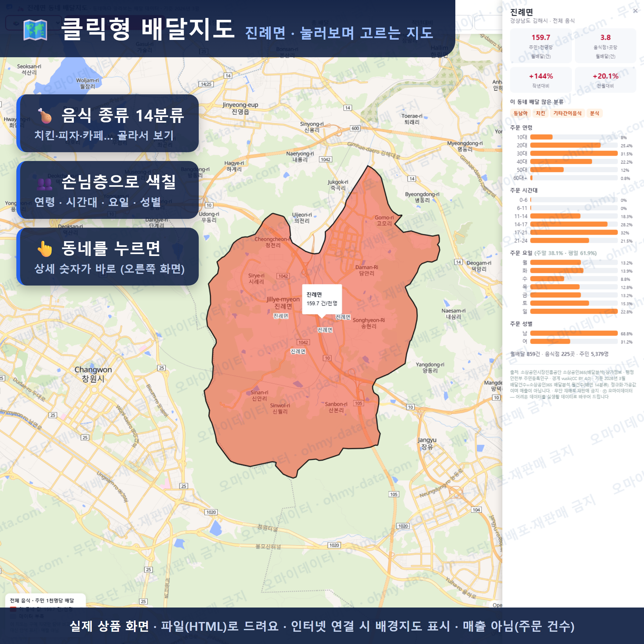Select the 동남아 category tag
This screenshot has height=644, width=644.
pyautogui.click(x=520, y=113)
